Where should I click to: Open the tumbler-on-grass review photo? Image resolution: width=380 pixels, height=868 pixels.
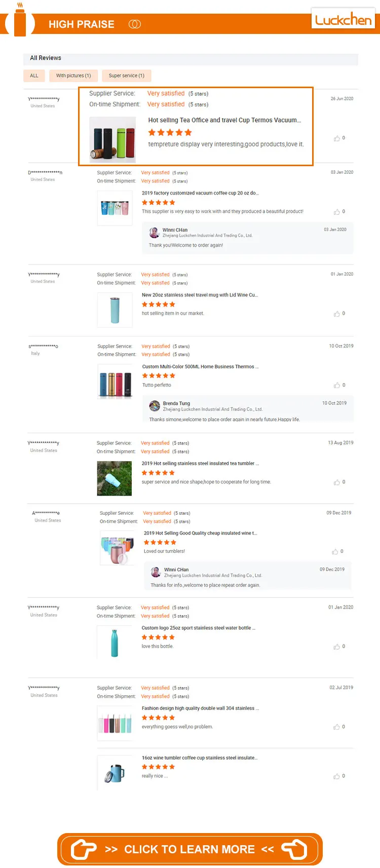click(115, 478)
